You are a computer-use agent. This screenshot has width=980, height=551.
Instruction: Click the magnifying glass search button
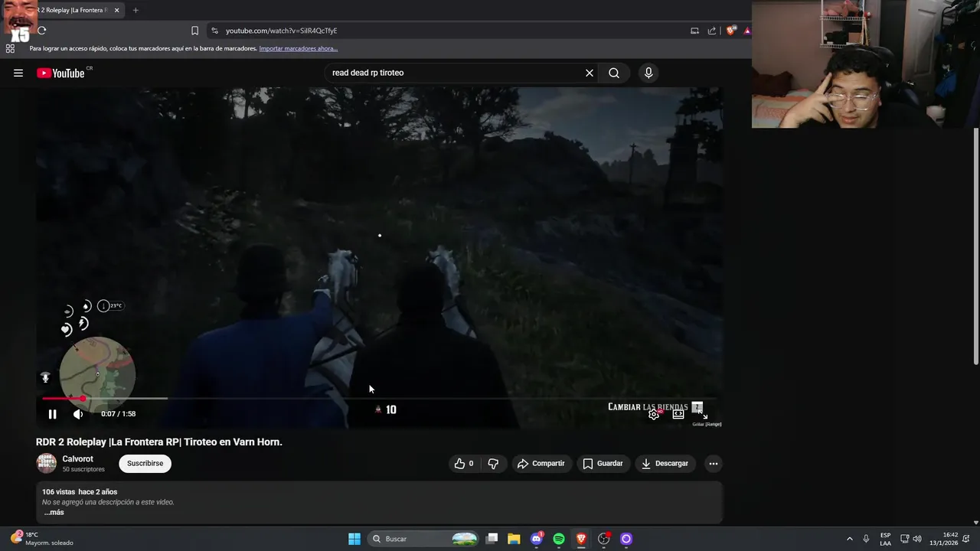tap(614, 73)
